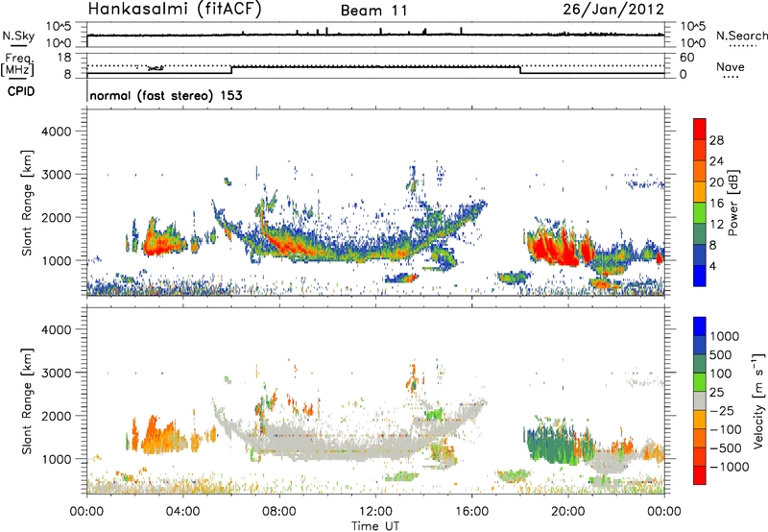The image size is (768, 532).
Task: Click the 'Freq. [MHz]' axis label
Action: pyautogui.click(x=17, y=65)
